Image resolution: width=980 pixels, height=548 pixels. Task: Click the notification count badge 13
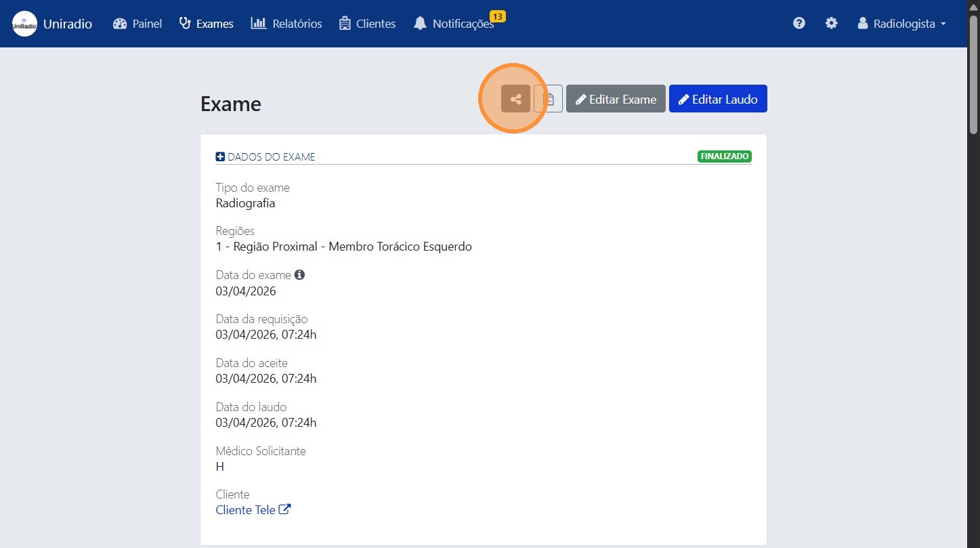click(x=498, y=16)
